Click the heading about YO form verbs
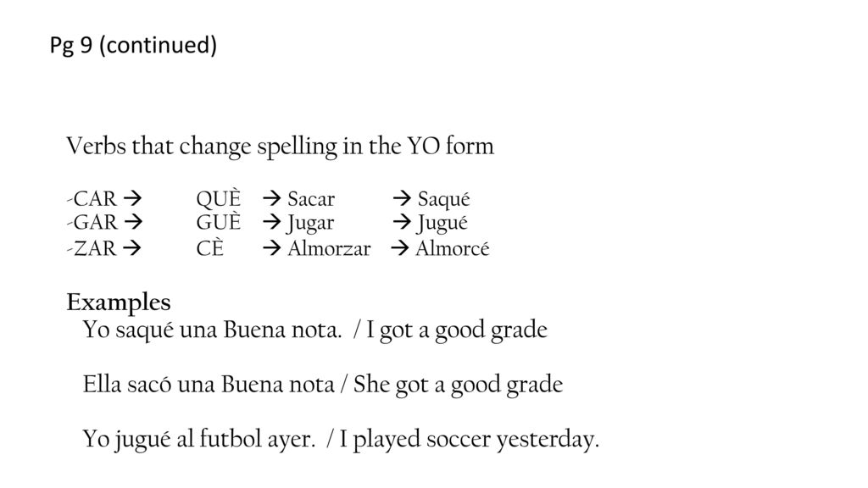The width and height of the screenshot is (868, 488). click(280, 147)
